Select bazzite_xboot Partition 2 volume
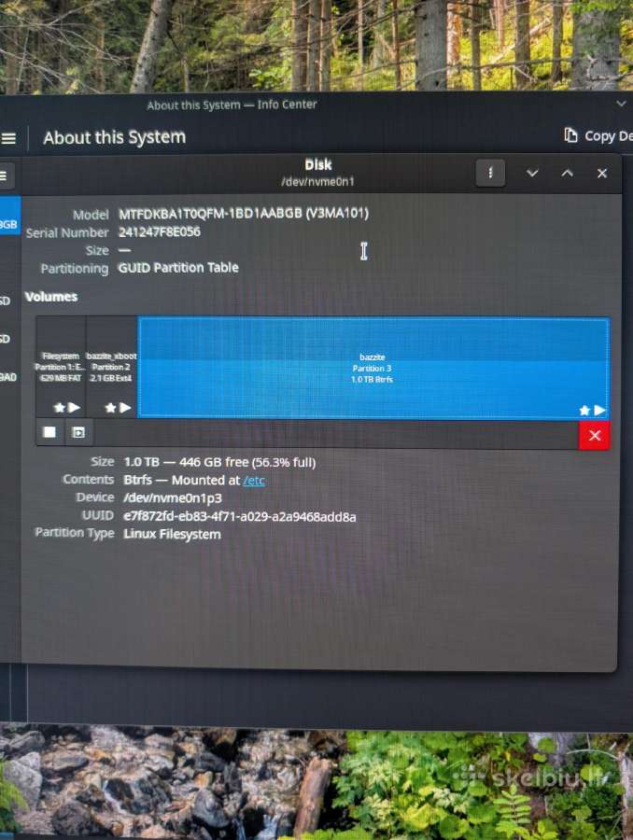 click(x=111, y=367)
